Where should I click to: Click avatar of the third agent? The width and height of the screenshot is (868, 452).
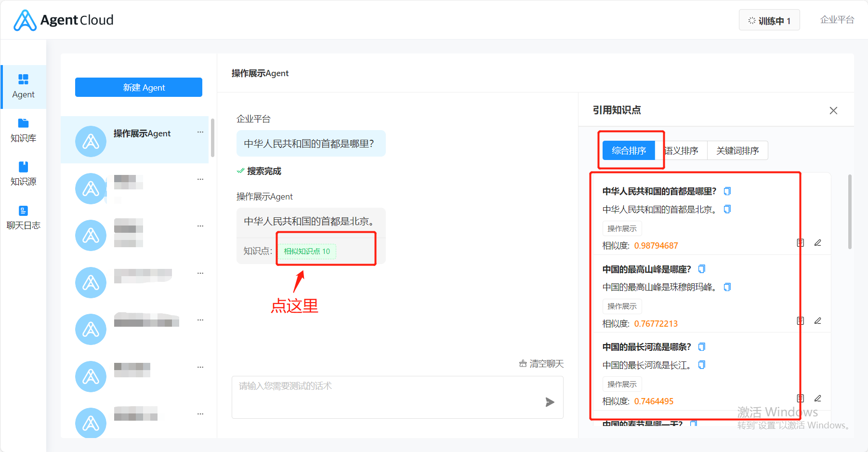pyautogui.click(x=91, y=235)
